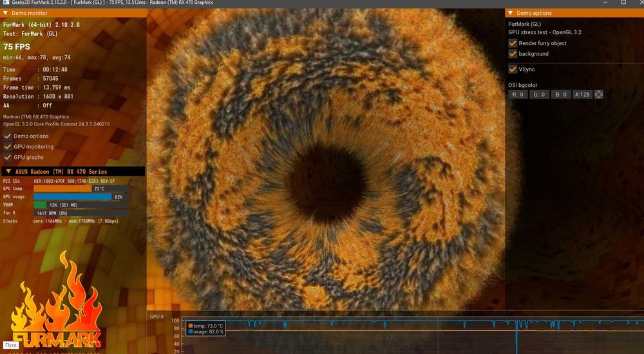
Task: Toggle the background checkbox
Action: click(513, 54)
